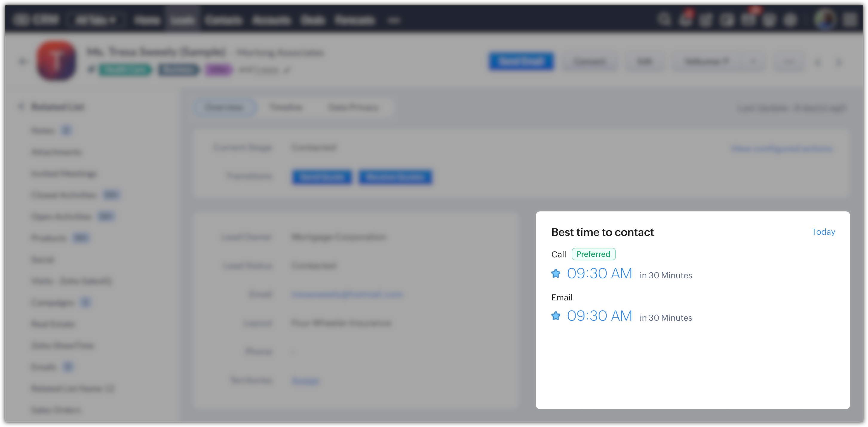Open the Contacts module tab
Viewport: 868px width, 427px height.
[x=223, y=20]
